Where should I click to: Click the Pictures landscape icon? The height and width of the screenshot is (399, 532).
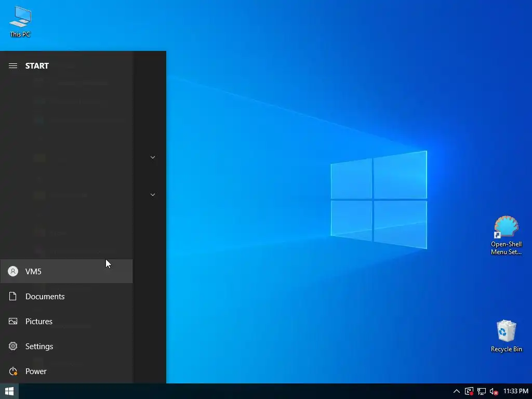13,321
